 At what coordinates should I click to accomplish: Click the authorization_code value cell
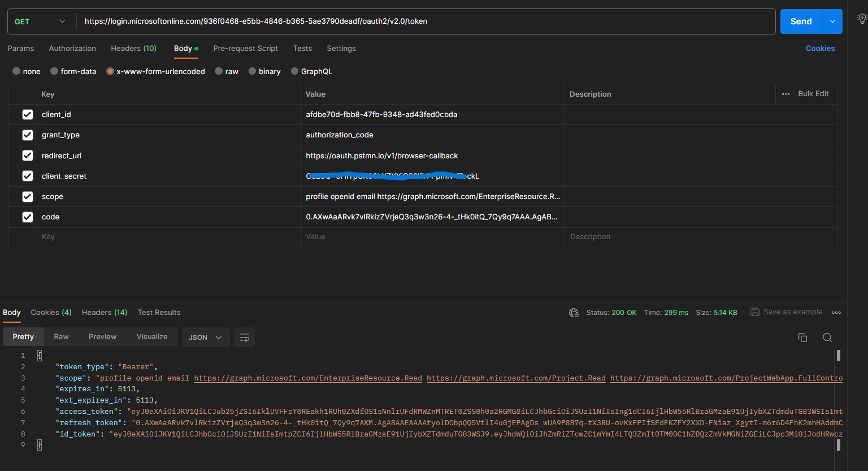432,135
